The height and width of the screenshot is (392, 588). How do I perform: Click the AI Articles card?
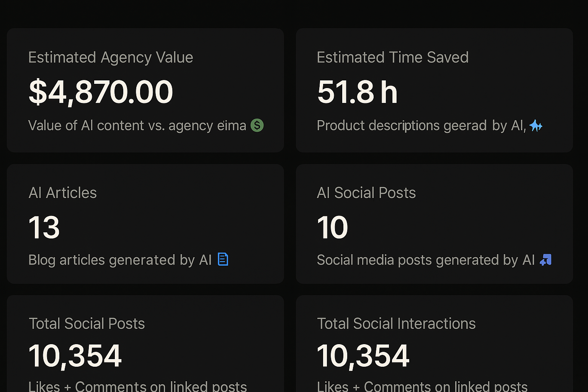click(x=145, y=224)
